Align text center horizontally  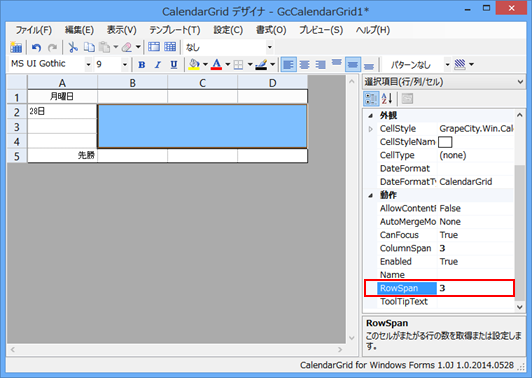click(305, 64)
